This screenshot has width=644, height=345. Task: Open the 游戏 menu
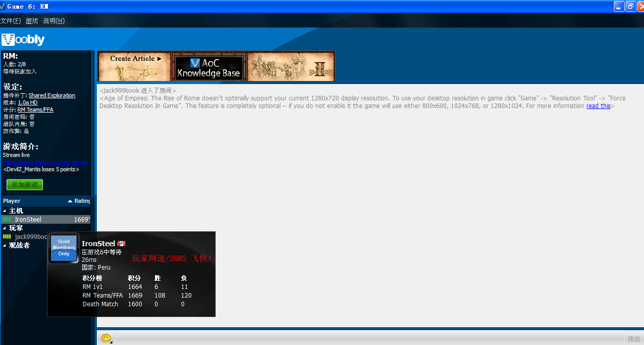tap(31, 21)
